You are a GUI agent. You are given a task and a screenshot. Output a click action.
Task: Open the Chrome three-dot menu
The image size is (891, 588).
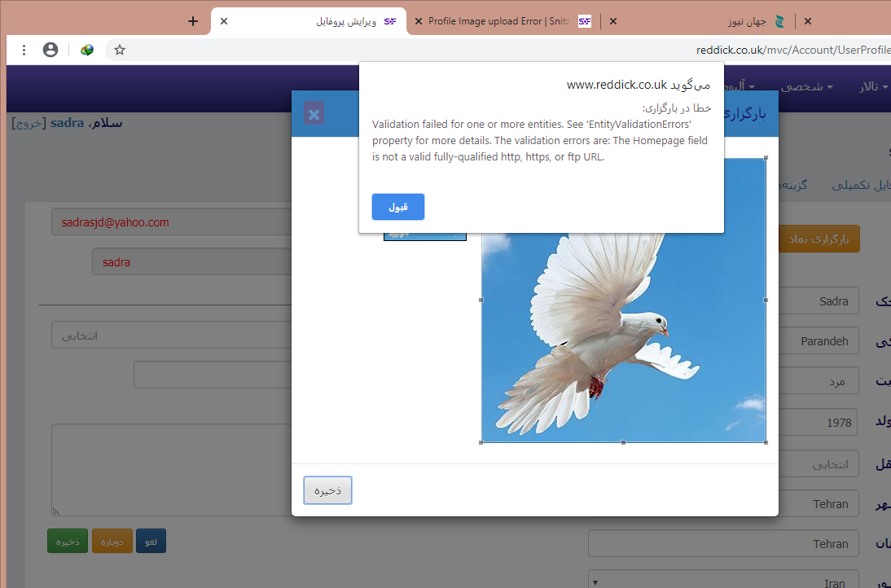tap(24, 50)
